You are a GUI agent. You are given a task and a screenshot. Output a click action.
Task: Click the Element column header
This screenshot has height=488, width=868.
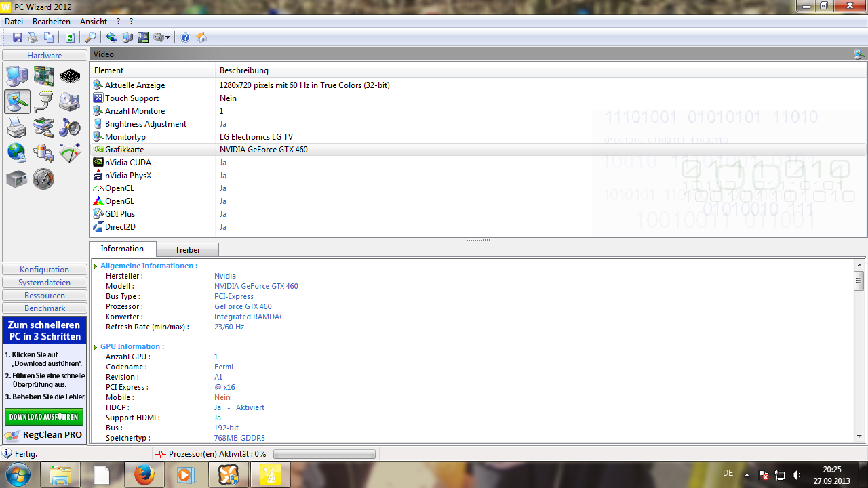pos(153,70)
